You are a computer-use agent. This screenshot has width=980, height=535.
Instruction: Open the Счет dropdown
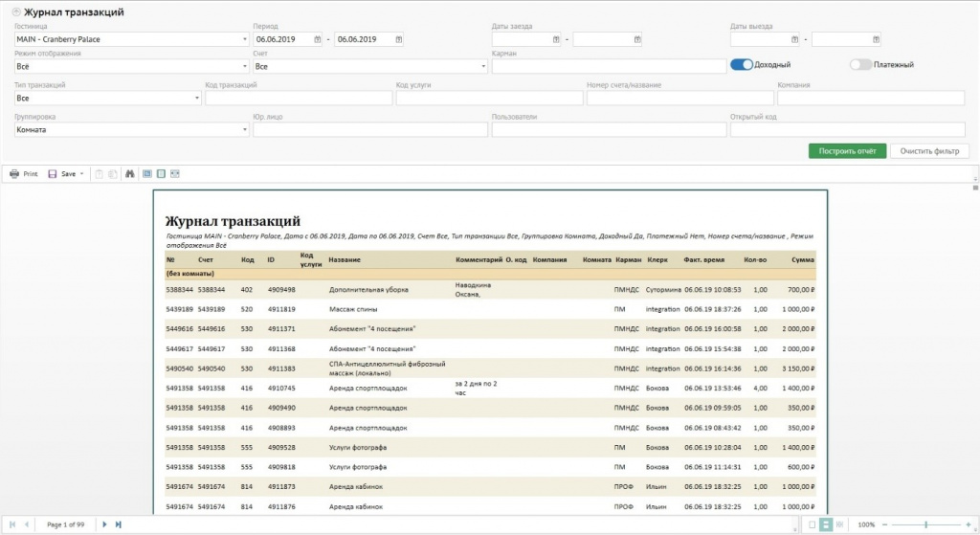click(x=370, y=66)
